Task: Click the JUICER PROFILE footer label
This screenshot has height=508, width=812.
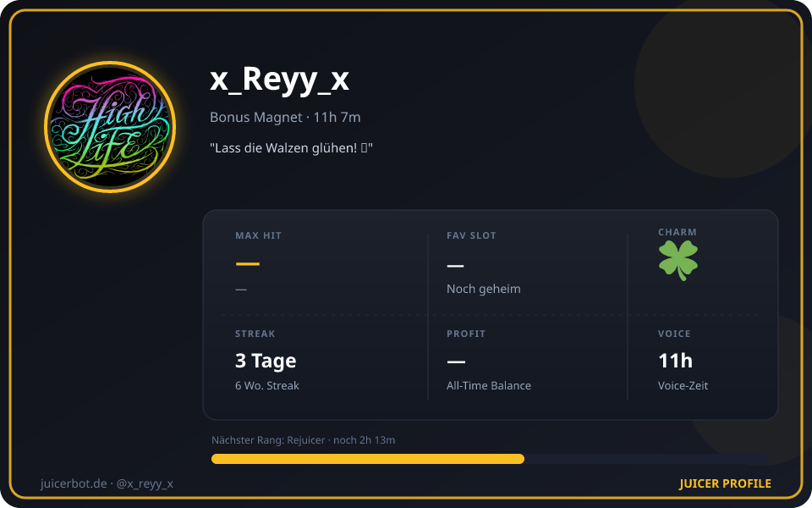Action: (725, 483)
